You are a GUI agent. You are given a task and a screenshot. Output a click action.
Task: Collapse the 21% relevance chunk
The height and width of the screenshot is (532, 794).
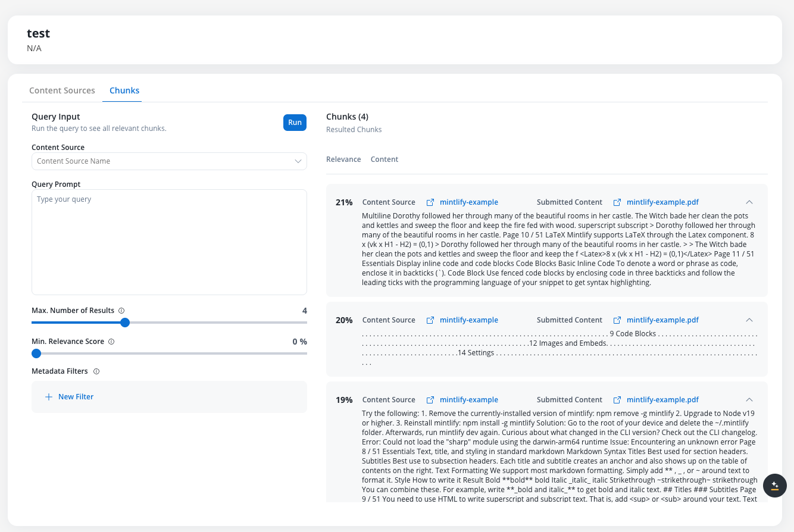click(749, 202)
